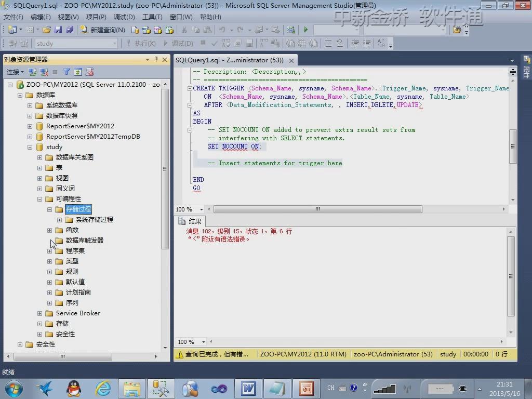Switch to the SQLQuery1.sql editor tab
The width and height of the screenshot is (532, 399).
coord(229,60)
